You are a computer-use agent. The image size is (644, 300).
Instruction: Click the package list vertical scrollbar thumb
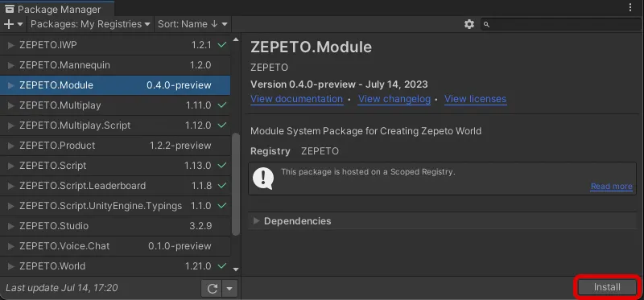click(236, 184)
